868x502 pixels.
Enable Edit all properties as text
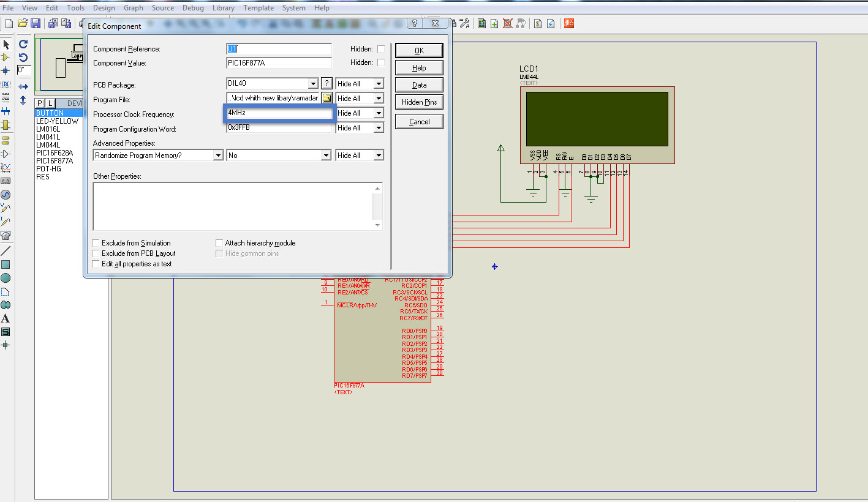click(x=96, y=264)
